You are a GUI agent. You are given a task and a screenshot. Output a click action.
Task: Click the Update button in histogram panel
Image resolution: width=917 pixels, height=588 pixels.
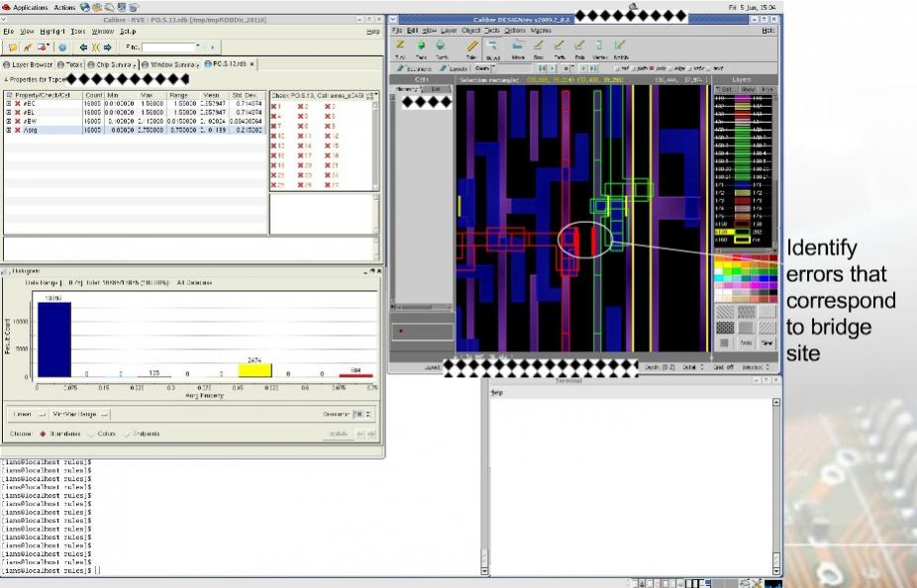(x=339, y=434)
